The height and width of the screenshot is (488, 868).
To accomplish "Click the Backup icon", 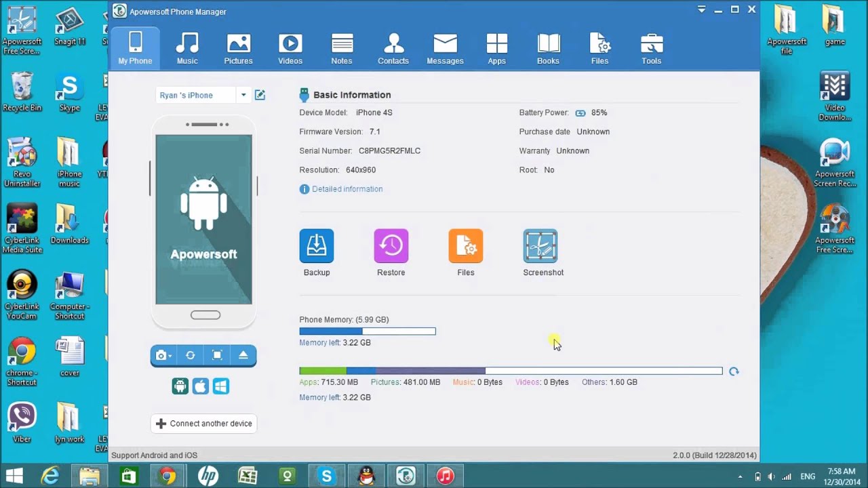I will click(317, 246).
